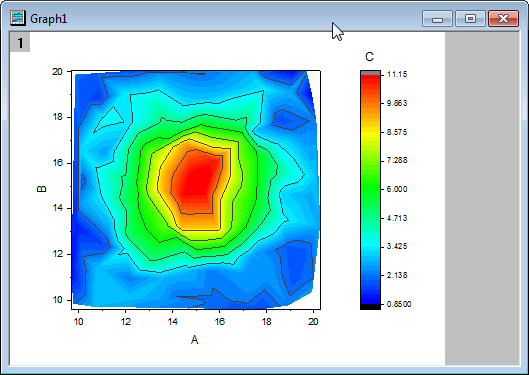This screenshot has width=529, height=375.
Task: Select layer 1 icon in graph corner
Action: (x=20, y=42)
